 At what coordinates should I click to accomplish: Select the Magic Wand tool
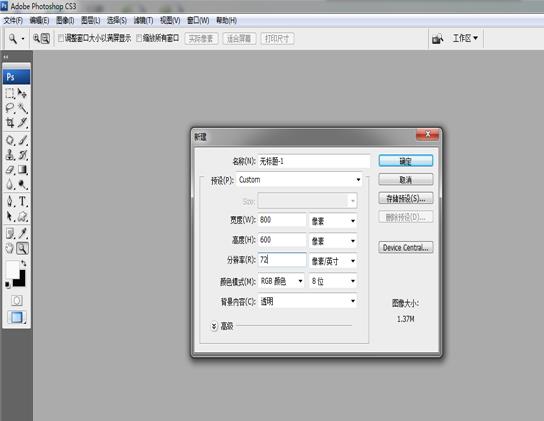[x=23, y=108]
